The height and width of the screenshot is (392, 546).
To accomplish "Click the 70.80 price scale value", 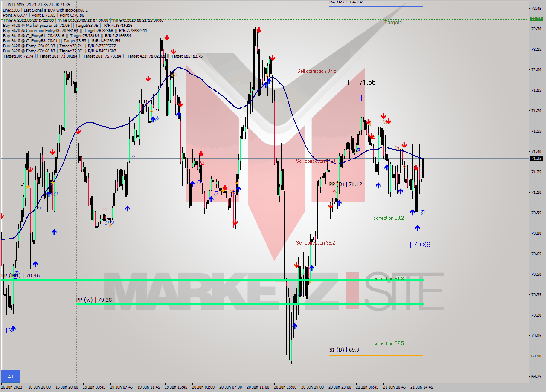I will tap(536, 233).
